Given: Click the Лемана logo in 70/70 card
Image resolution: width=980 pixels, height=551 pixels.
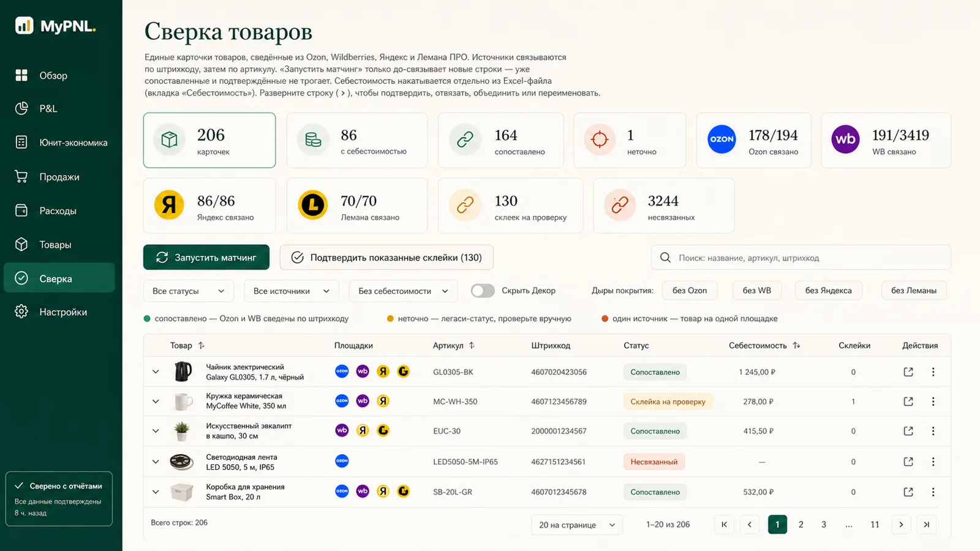Looking at the screenshot, I should pos(313,204).
